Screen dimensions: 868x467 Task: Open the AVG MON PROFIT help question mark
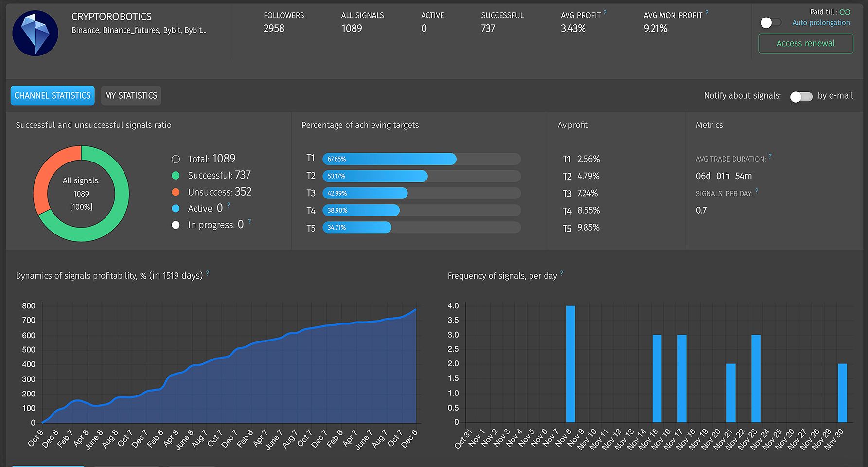tap(707, 13)
